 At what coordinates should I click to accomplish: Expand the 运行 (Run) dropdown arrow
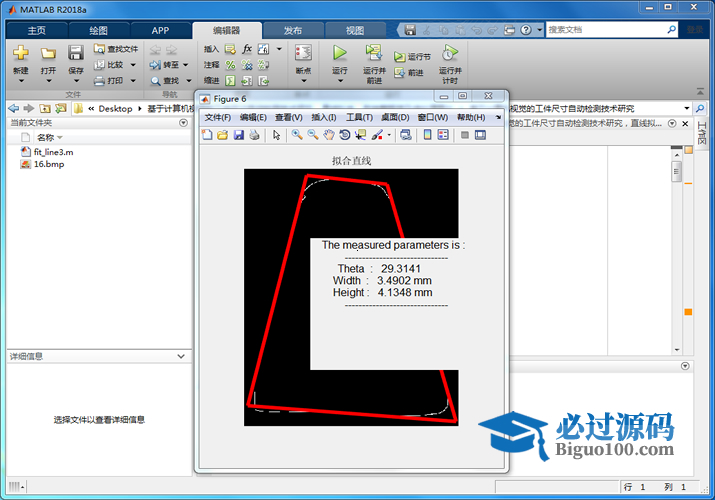click(x=340, y=81)
